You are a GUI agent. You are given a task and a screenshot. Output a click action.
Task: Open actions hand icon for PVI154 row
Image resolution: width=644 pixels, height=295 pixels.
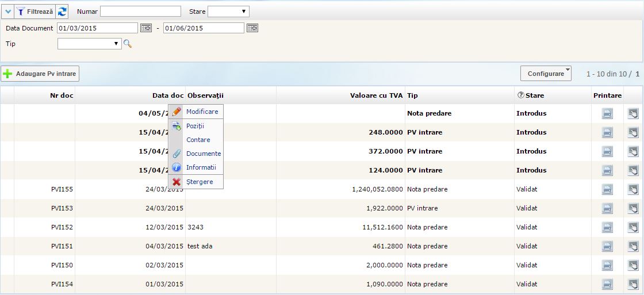click(633, 284)
